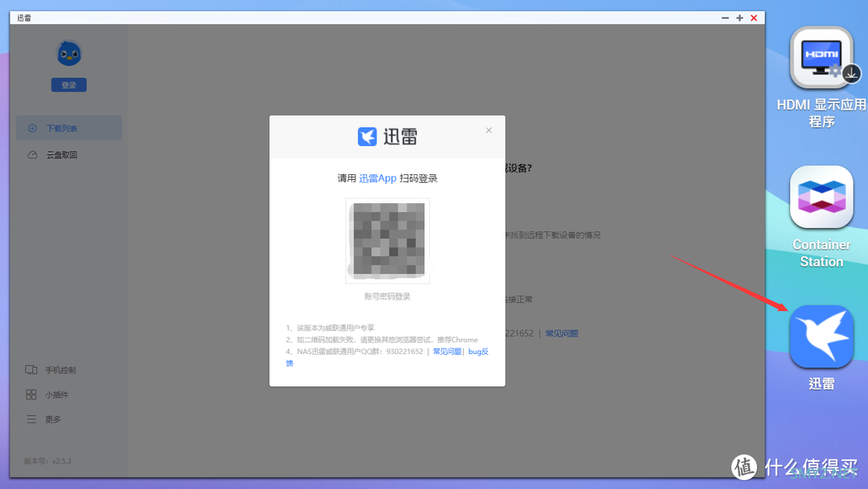Click the 手机控制 device icon

tap(31, 369)
